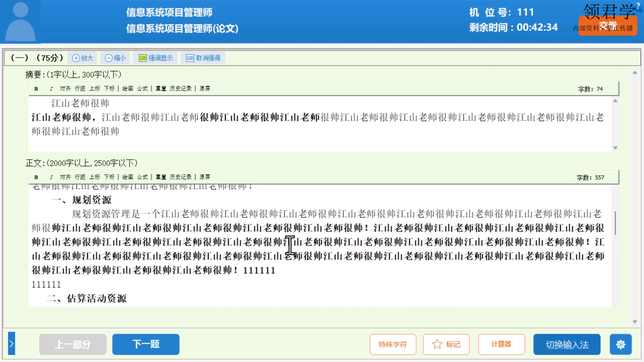Click scroll-up arrow of 摘要 editor

[615, 101]
